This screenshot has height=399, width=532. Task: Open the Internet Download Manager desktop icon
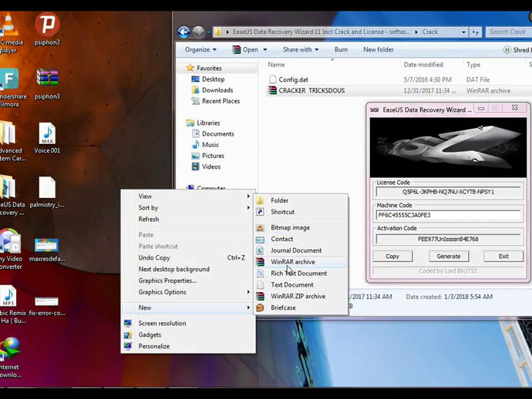[x=10, y=357]
